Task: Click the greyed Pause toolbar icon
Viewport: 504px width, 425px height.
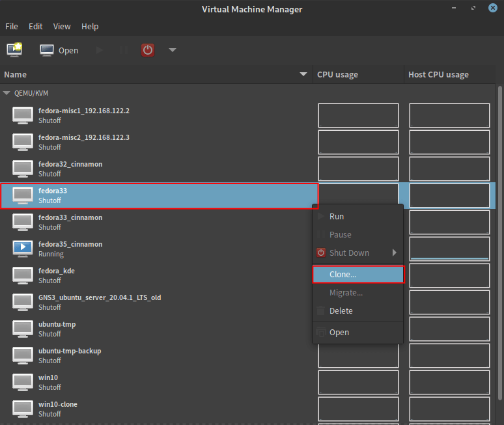Action: (x=124, y=50)
